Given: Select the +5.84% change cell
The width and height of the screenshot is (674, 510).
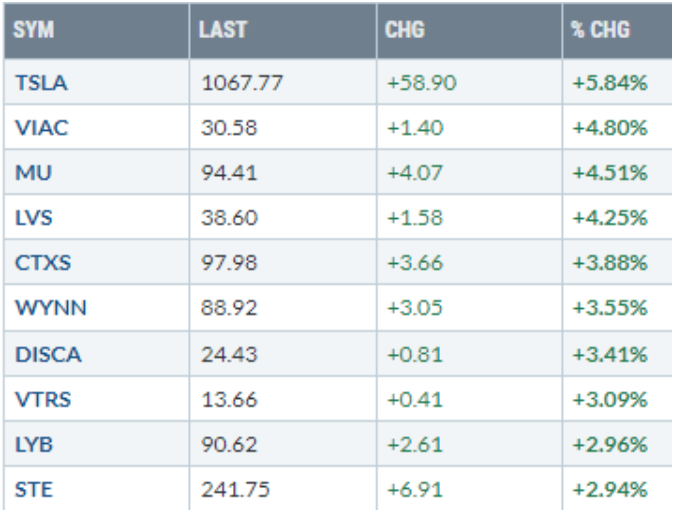Looking at the screenshot, I should click(x=610, y=83).
